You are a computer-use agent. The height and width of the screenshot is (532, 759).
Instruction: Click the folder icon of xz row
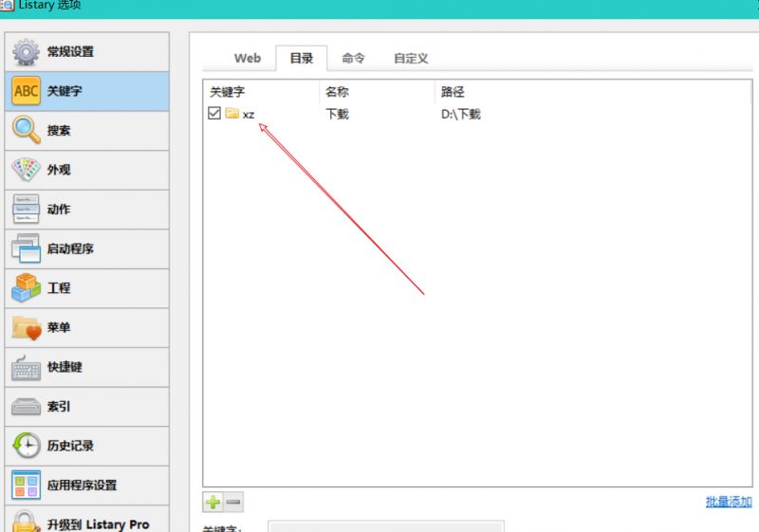pos(232,114)
